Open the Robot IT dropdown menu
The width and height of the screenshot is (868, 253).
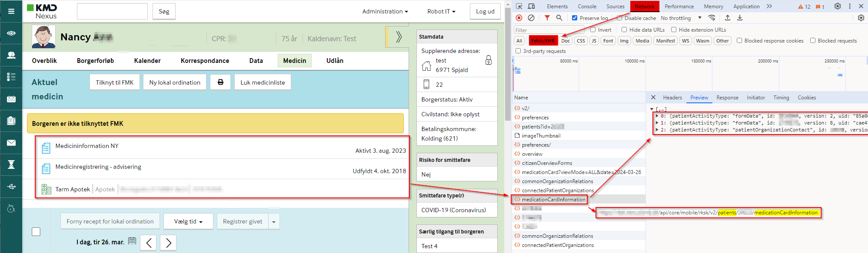tap(441, 11)
